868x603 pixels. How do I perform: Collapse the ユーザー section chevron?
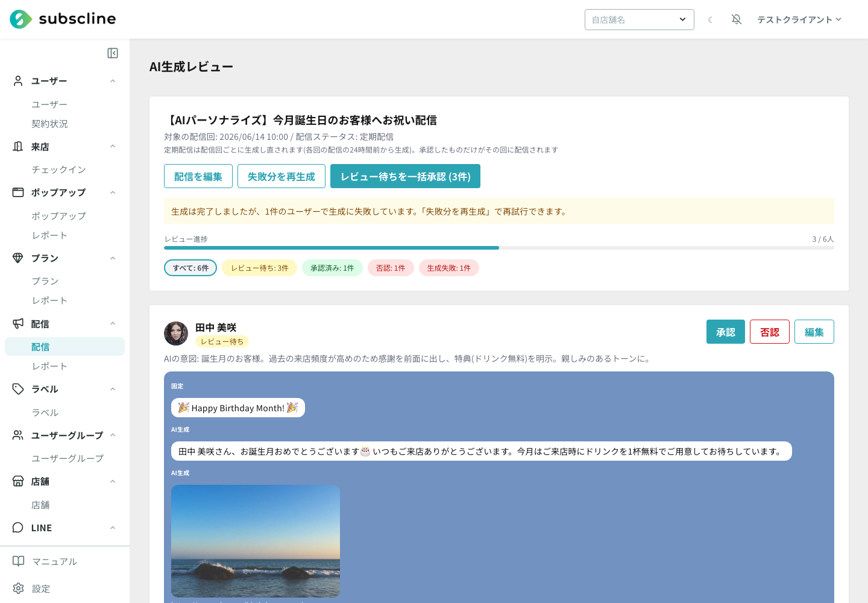pyautogui.click(x=113, y=81)
